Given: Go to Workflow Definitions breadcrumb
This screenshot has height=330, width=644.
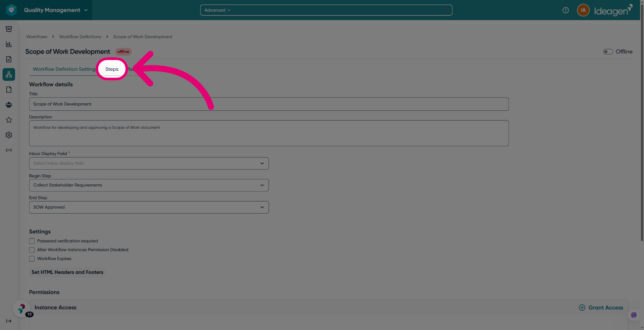Looking at the screenshot, I should point(80,37).
